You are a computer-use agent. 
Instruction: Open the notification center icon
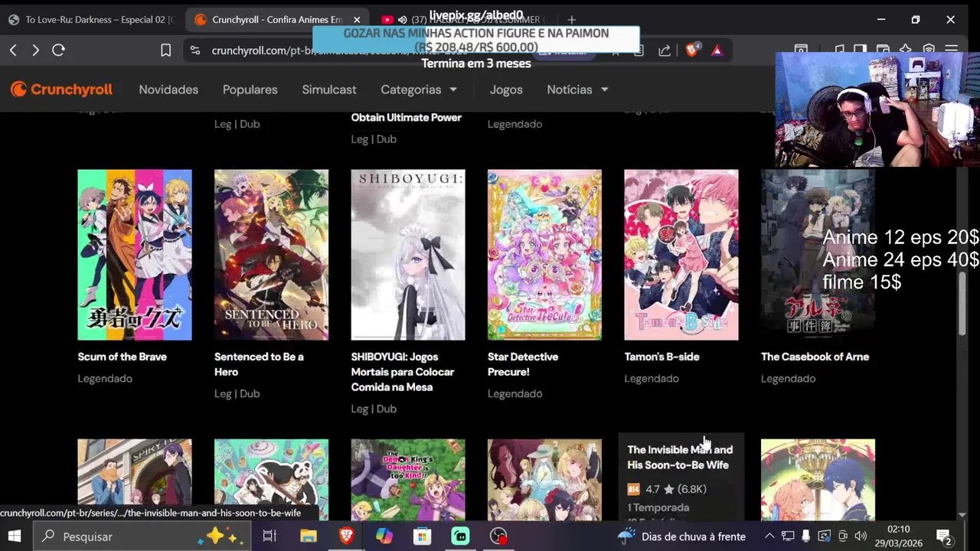(944, 536)
